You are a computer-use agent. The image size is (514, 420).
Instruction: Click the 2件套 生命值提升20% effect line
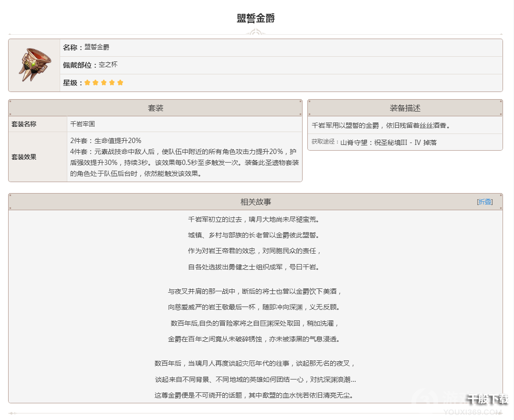(105, 141)
